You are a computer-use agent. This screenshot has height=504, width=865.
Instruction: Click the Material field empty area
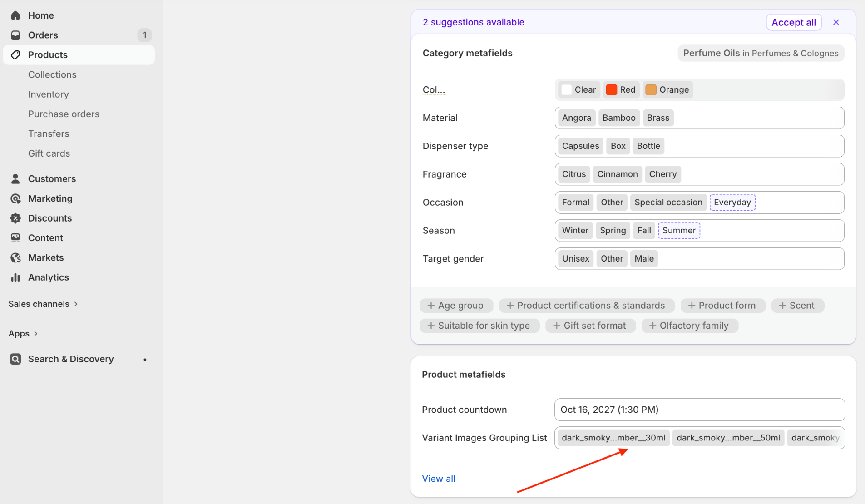758,118
